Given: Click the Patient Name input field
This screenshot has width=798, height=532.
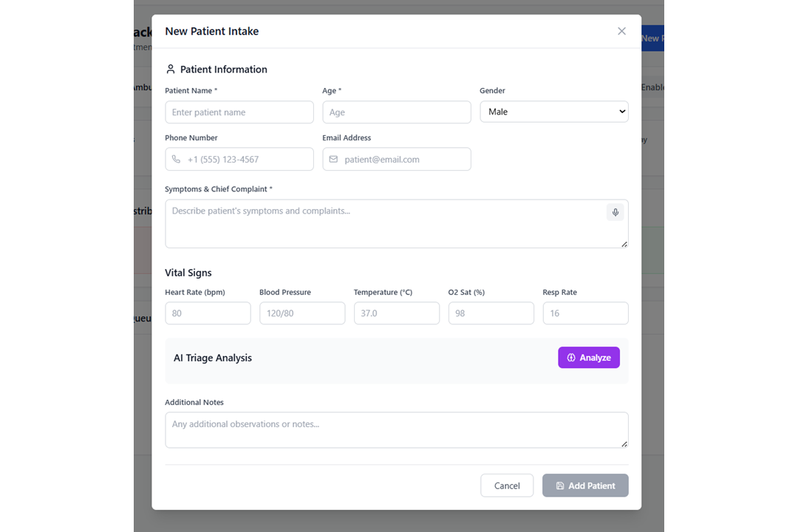Looking at the screenshot, I should click(239, 112).
